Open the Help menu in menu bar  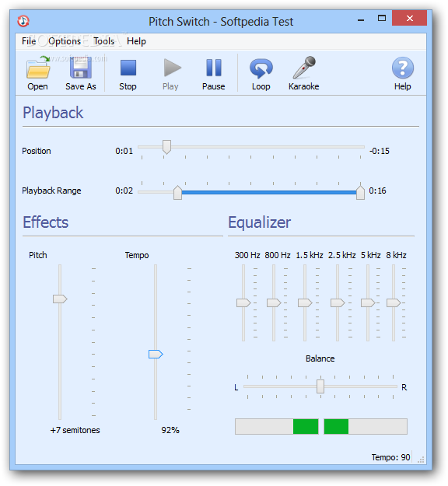136,41
